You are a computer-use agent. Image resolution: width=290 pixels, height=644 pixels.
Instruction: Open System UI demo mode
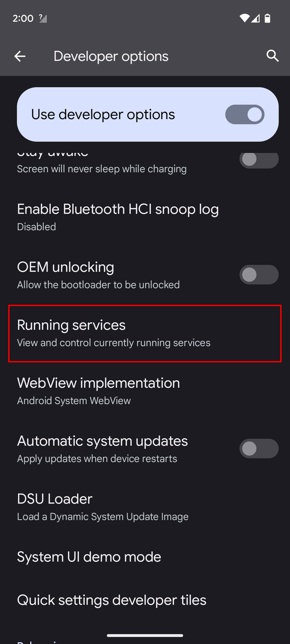click(145, 557)
